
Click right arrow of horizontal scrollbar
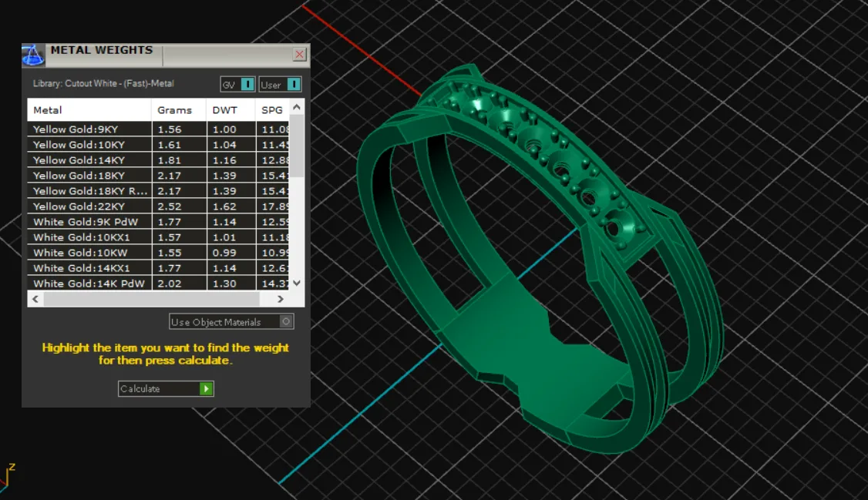click(x=280, y=299)
